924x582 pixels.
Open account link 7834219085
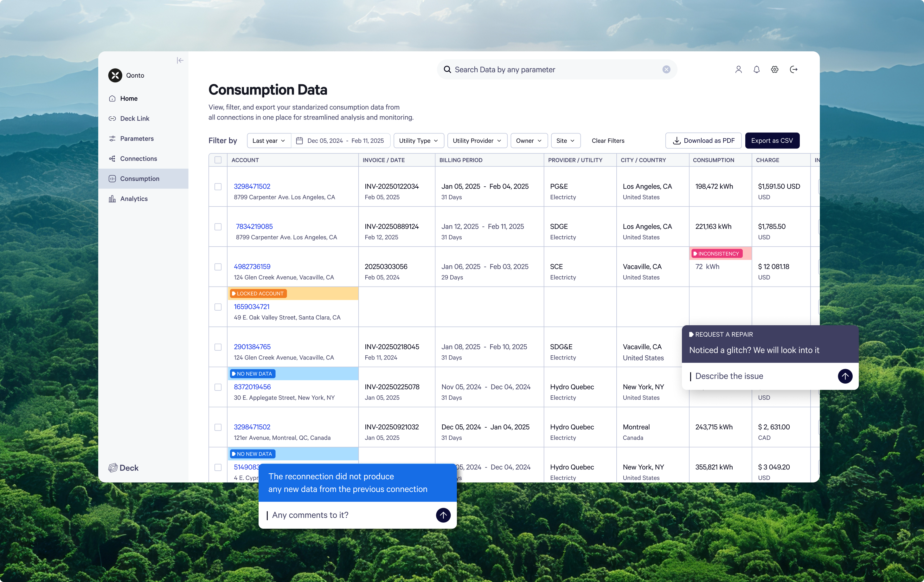coord(254,227)
